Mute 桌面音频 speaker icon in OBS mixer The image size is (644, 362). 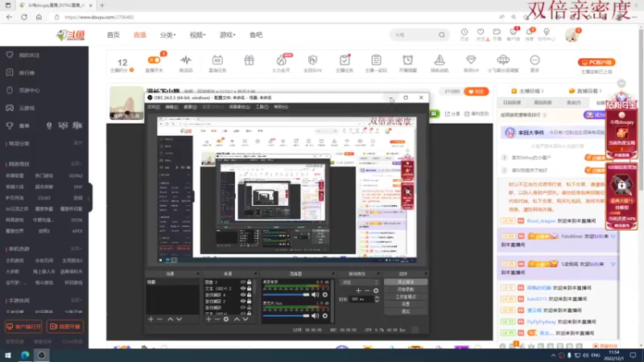315,294
